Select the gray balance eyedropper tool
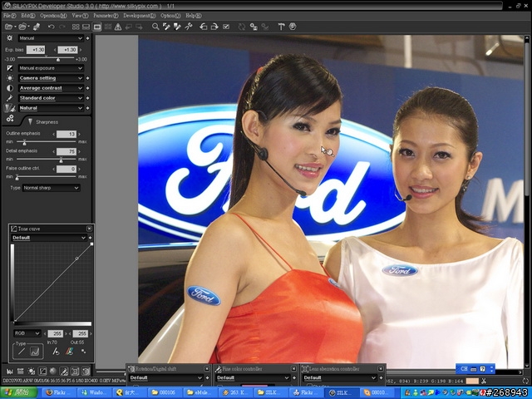This screenshot has height=399, width=532. [166, 27]
